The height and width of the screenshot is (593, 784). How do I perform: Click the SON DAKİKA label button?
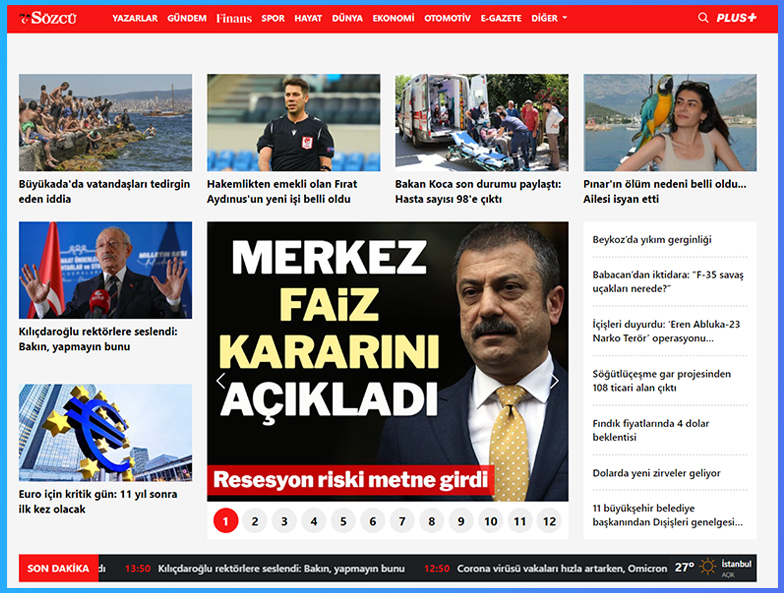point(59,568)
